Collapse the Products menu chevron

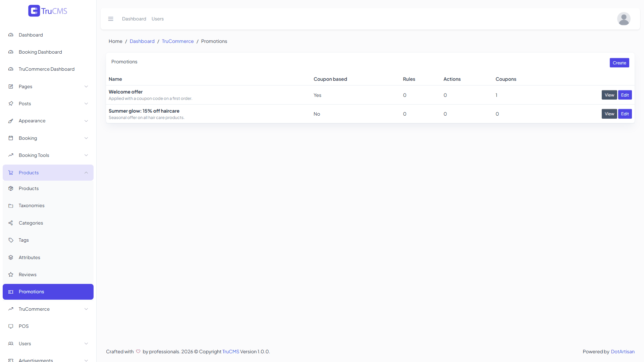pos(86,173)
